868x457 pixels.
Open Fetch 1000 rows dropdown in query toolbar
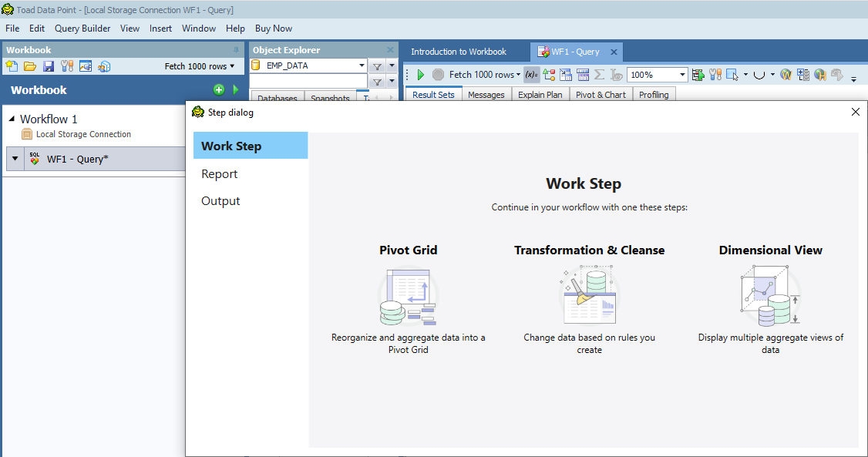484,75
